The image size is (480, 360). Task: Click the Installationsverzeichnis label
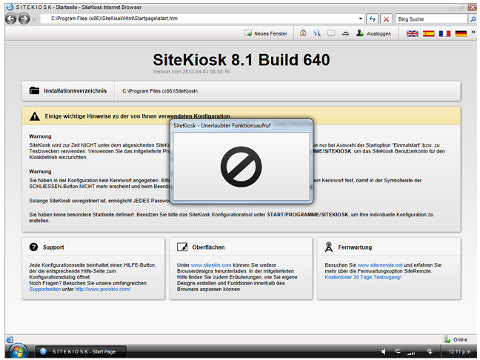point(75,91)
